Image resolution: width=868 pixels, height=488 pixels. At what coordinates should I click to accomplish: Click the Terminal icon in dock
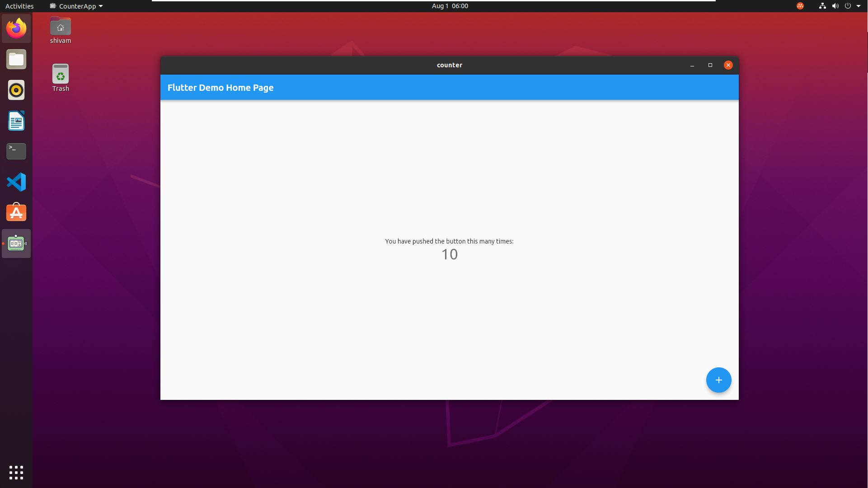click(x=16, y=151)
